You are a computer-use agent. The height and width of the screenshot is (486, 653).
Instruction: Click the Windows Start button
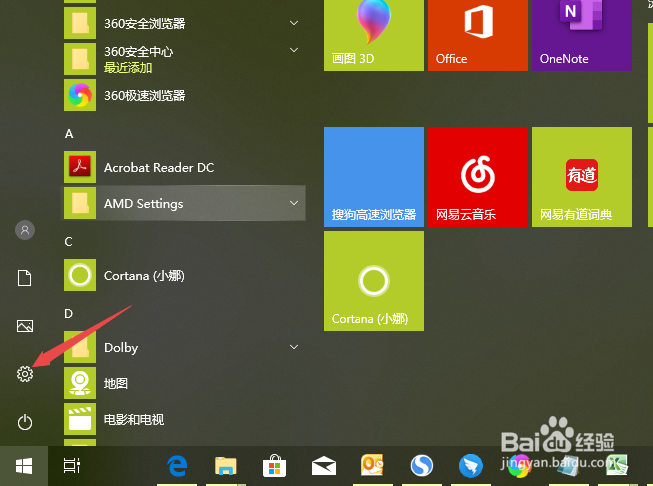[24, 466]
